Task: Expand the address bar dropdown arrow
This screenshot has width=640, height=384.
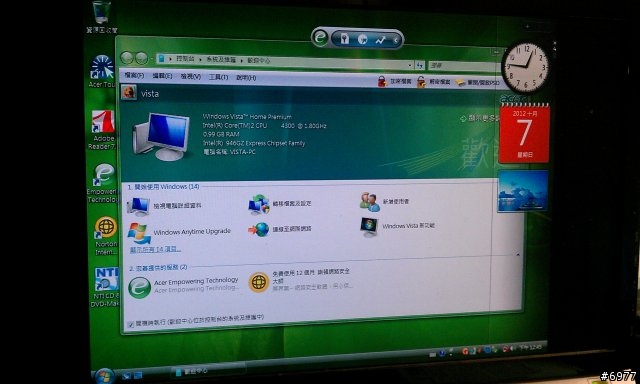Action: [x=409, y=65]
